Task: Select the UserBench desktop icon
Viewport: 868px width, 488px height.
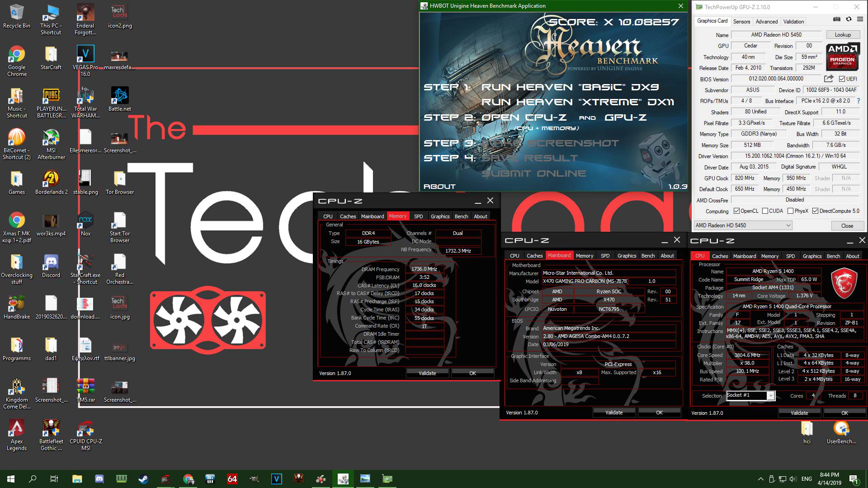Action: pos(841,432)
